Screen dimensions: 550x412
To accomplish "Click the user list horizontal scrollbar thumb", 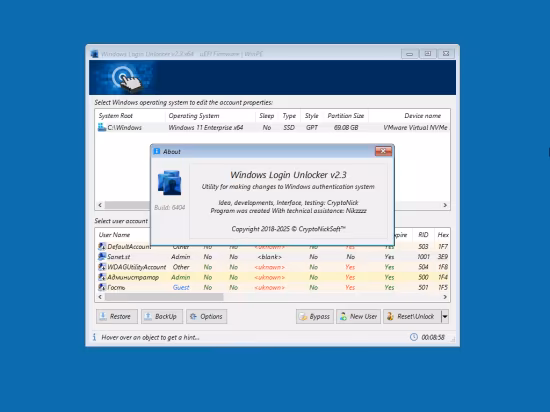I will [x=164, y=297].
